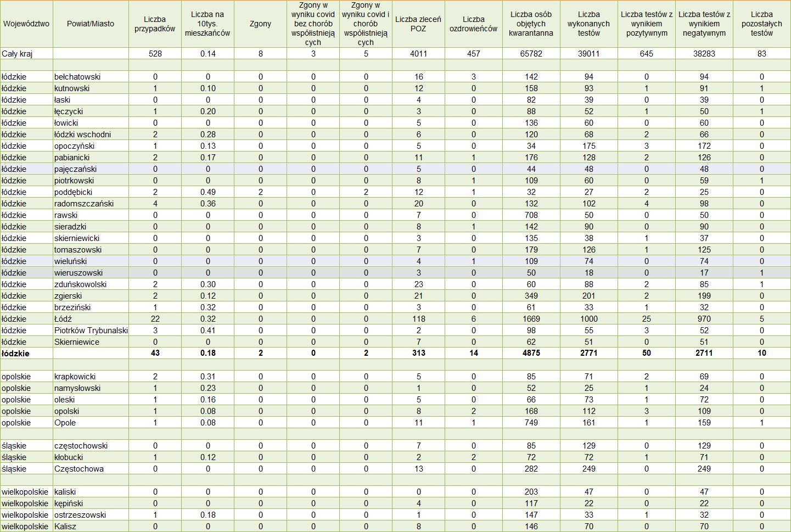Image resolution: width=791 pixels, height=532 pixels.
Task: Select the 'łęczycki' county cell
Action: point(91,111)
